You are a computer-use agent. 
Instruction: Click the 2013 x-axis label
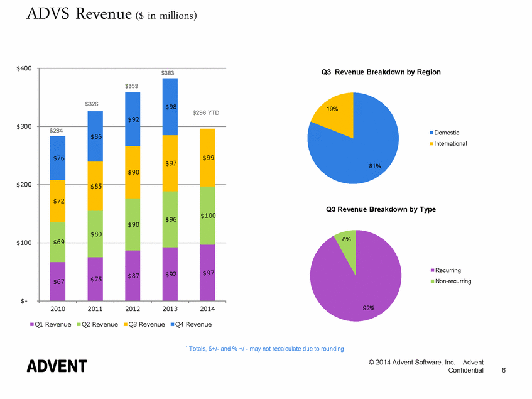coord(170,309)
